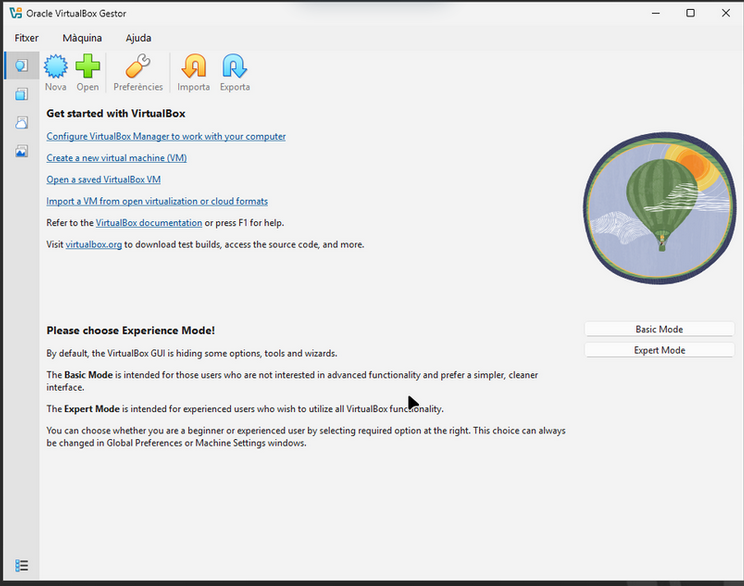Click Create a new virtual machine link
The width and height of the screenshot is (744, 586).
[116, 158]
